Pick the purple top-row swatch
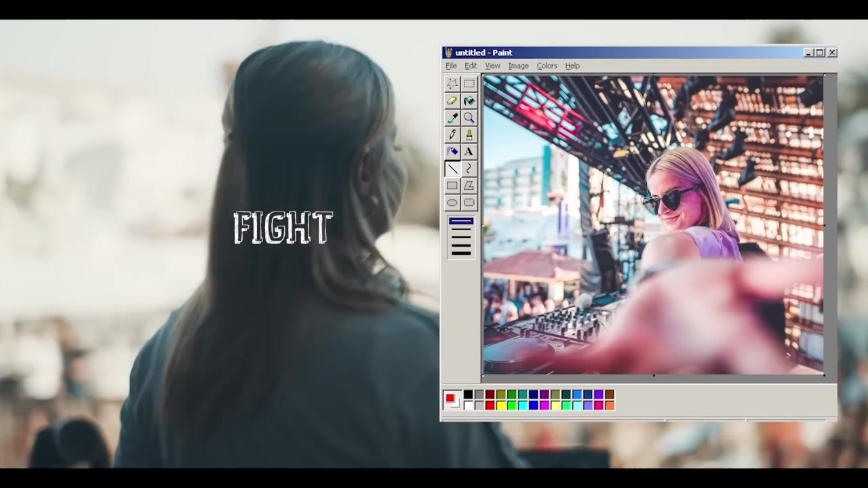Viewport: 868px width, 488px height. pos(545,394)
